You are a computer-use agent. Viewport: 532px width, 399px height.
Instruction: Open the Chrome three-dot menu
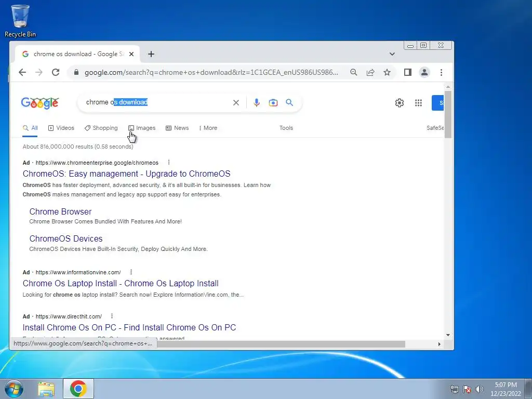tap(441, 72)
